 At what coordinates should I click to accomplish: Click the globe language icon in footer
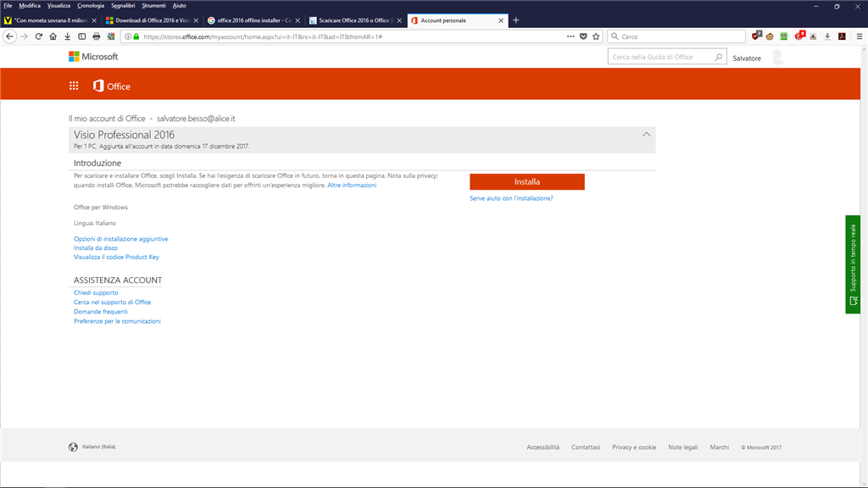click(73, 447)
